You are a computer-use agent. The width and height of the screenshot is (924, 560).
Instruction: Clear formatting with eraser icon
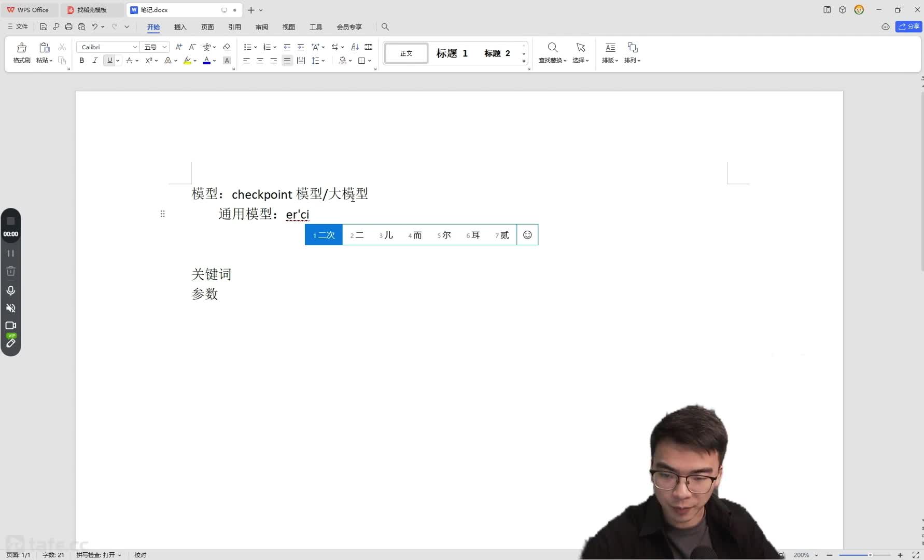click(227, 47)
